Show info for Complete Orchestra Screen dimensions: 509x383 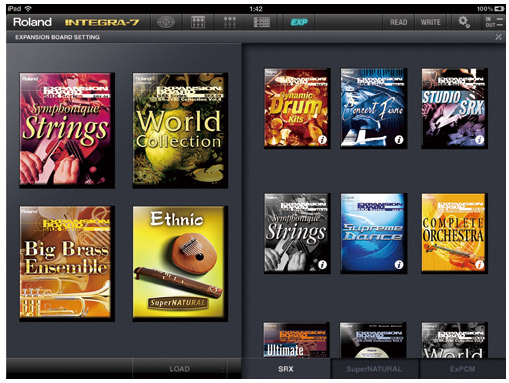(479, 265)
